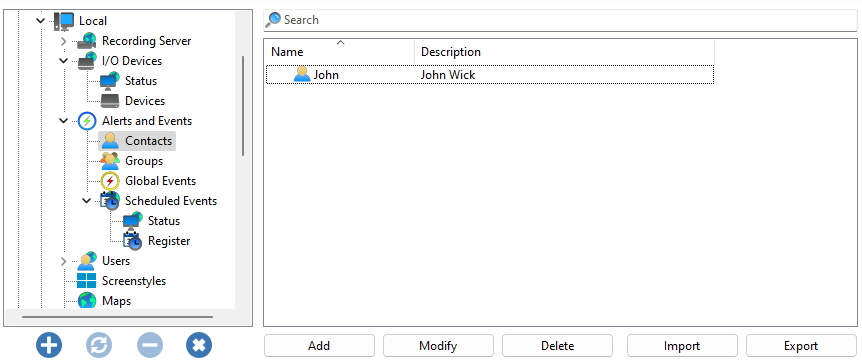862x363 pixels.
Task: Select the Users tree label
Action: point(116,261)
